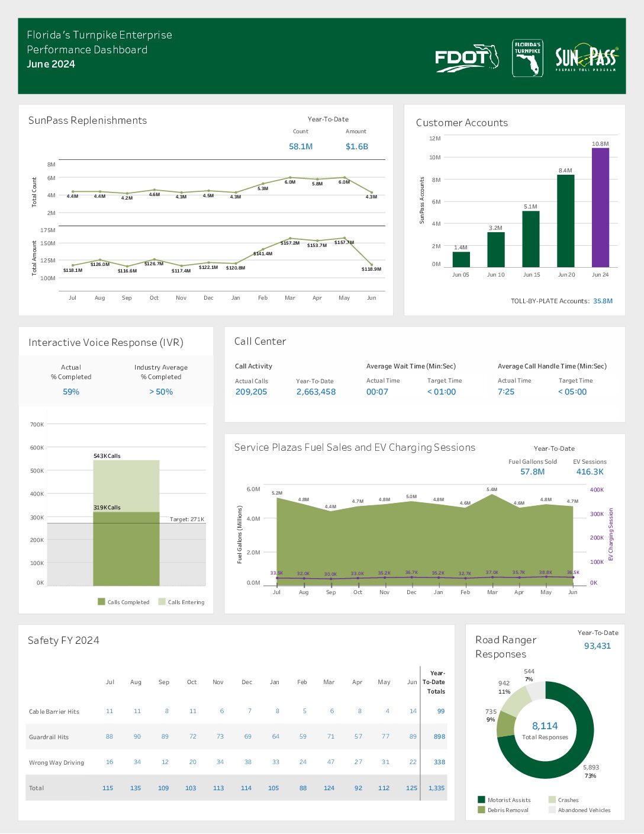Click the EV sessions value "416.3K"
The image size is (644, 834).
tap(590, 472)
